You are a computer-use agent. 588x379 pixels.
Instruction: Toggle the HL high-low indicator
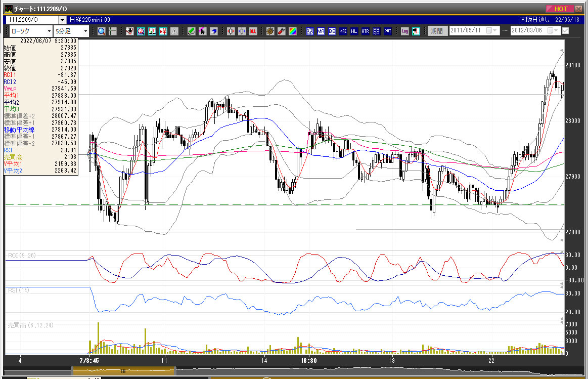(354, 31)
